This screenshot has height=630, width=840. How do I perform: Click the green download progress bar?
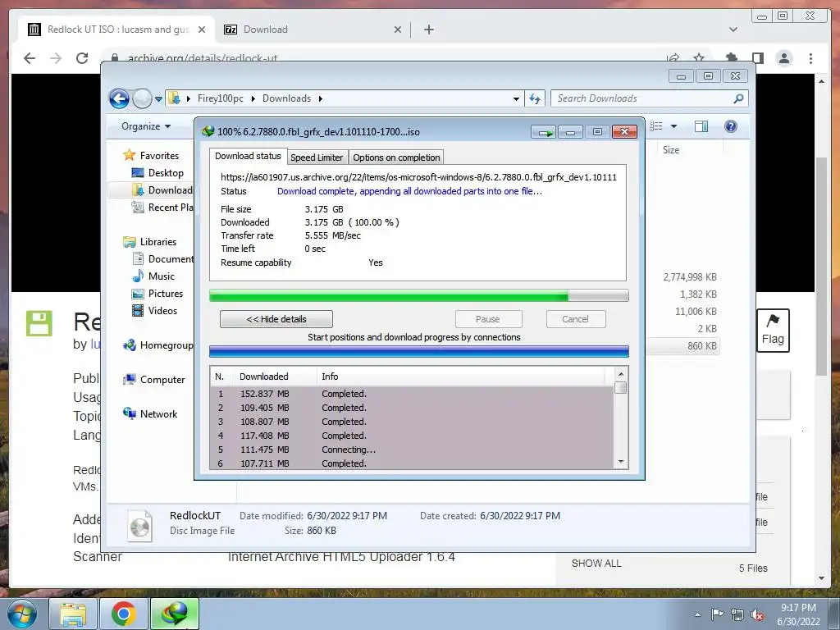click(x=419, y=295)
